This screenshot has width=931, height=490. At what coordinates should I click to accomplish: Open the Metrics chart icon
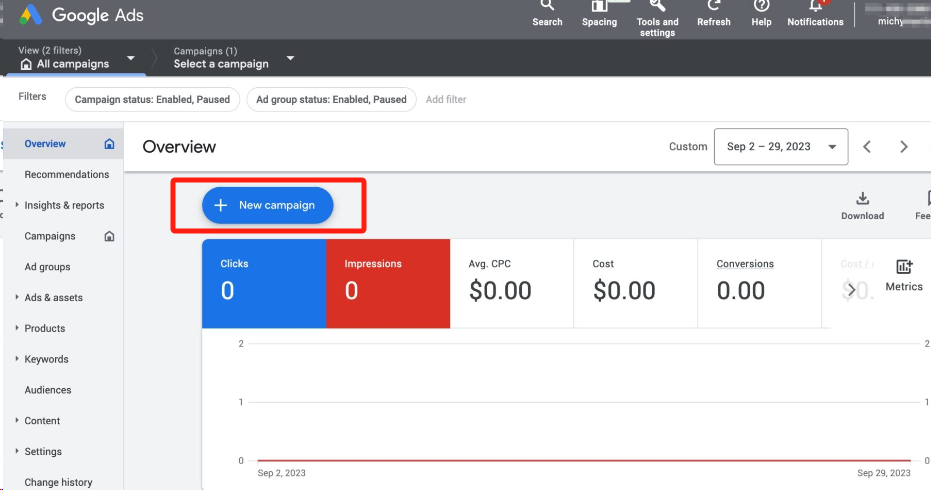(904, 267)
